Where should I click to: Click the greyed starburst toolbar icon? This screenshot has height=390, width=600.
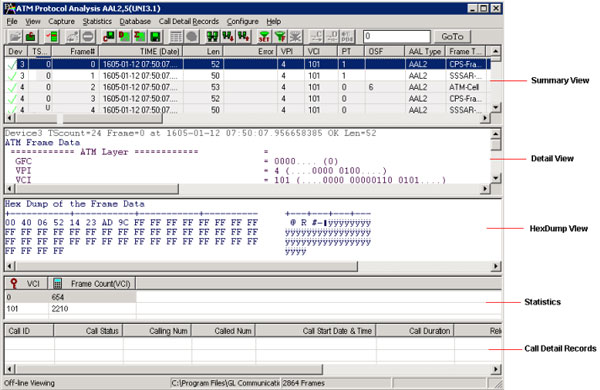[x=295, y=37]
